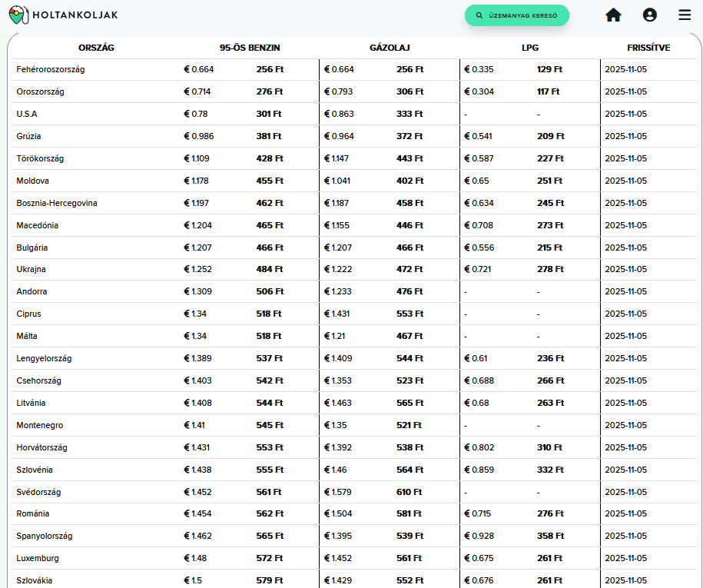
Task: Select the Fehéroroszország country row
Action: [51, 69]
